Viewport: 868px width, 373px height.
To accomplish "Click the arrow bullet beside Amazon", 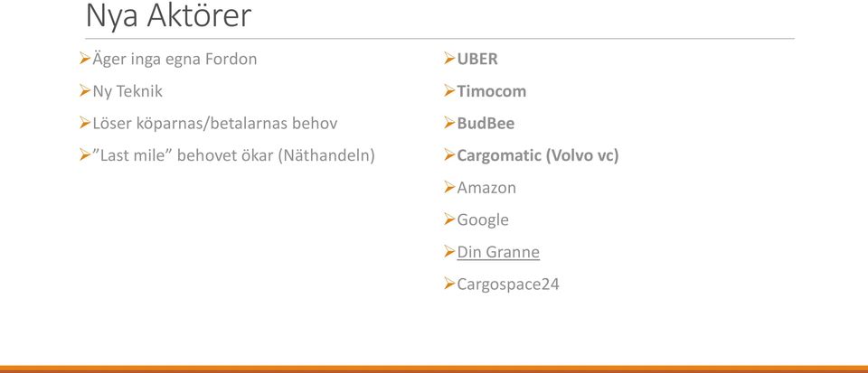I will point(449,187).
